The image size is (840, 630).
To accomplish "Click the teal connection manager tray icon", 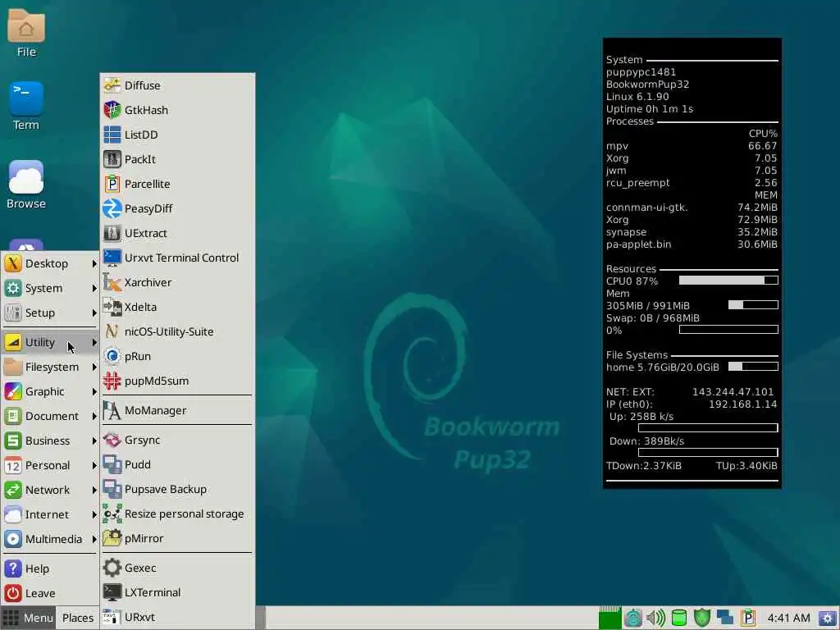I will tap(632, 618).
